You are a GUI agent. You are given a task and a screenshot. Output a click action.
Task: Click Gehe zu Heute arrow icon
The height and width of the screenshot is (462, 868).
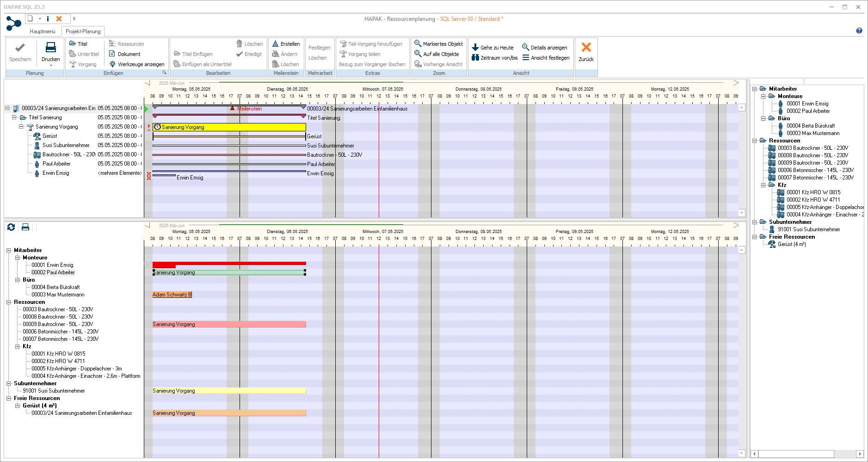pyautogui.click(x=475, y=48)
